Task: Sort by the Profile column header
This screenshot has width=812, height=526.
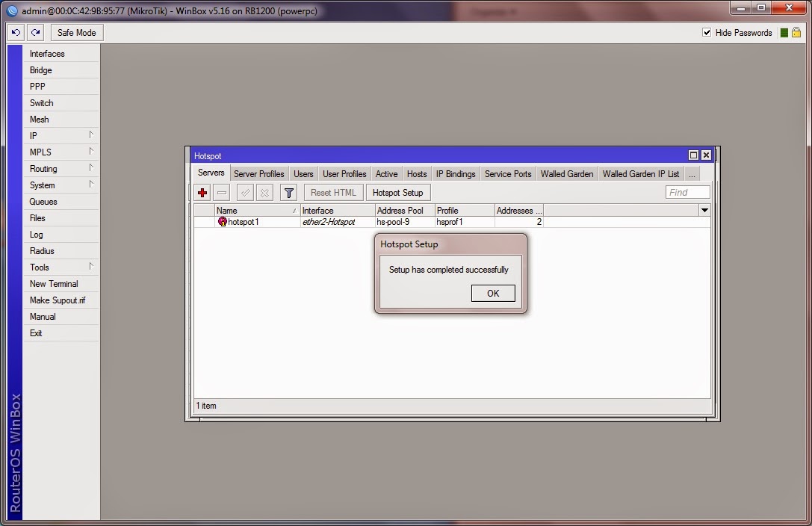Action: pos(465,211)
